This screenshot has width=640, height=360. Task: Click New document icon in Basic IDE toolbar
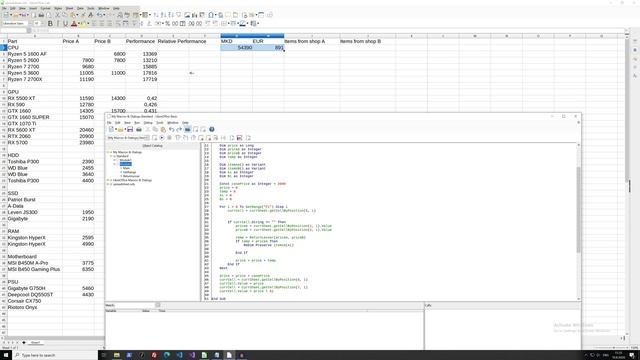click(111, 129)
